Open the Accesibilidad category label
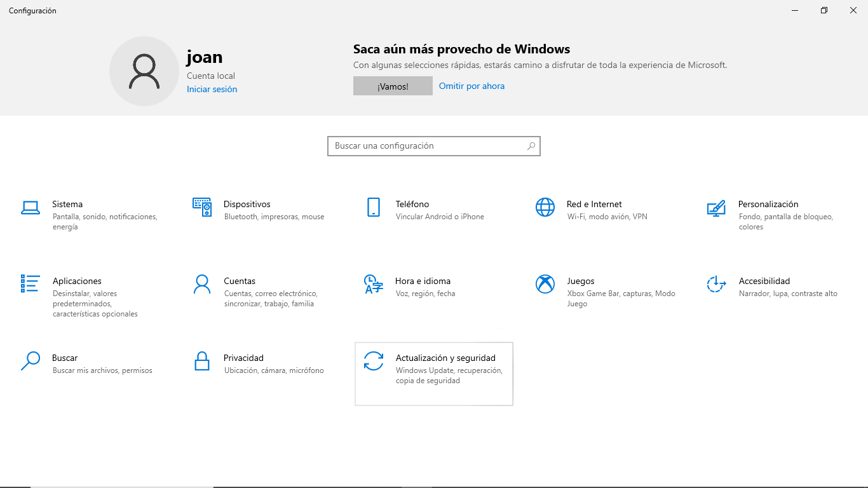Viewport: 868px width, 488px height. tap(764, 281)
